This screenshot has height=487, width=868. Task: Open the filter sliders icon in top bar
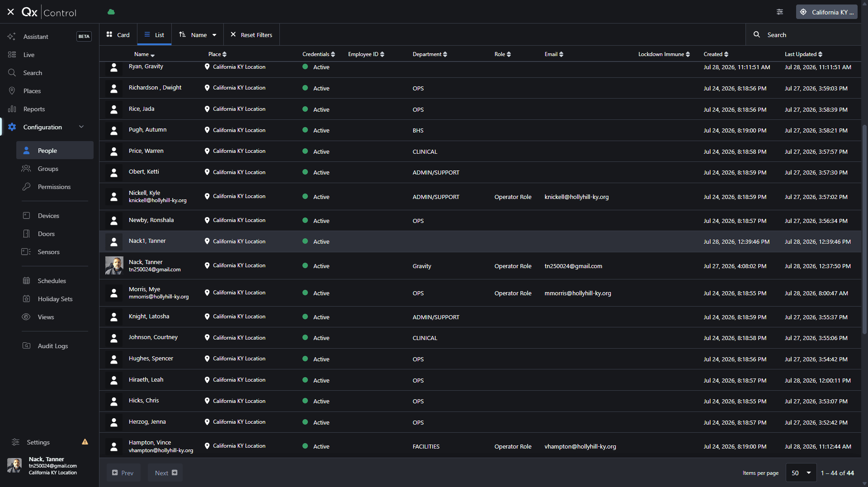click(780, 12)
